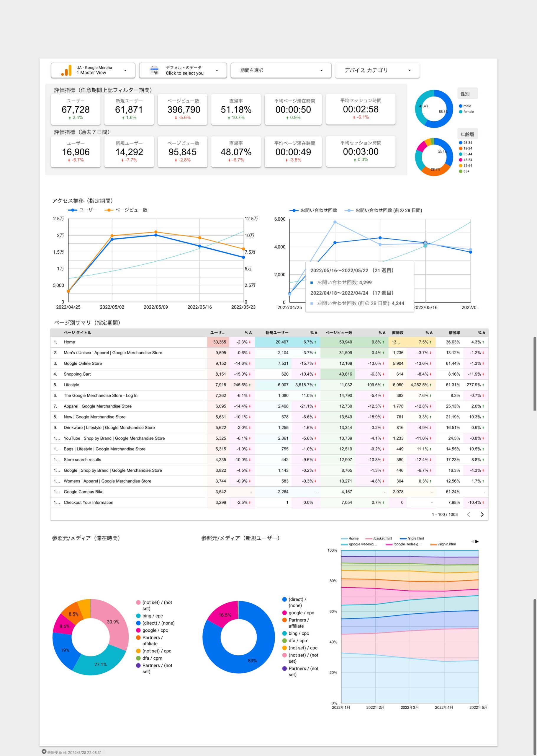Open the 期間を選択 date range dropdown
Screen dimensions: 537x756
281,71
